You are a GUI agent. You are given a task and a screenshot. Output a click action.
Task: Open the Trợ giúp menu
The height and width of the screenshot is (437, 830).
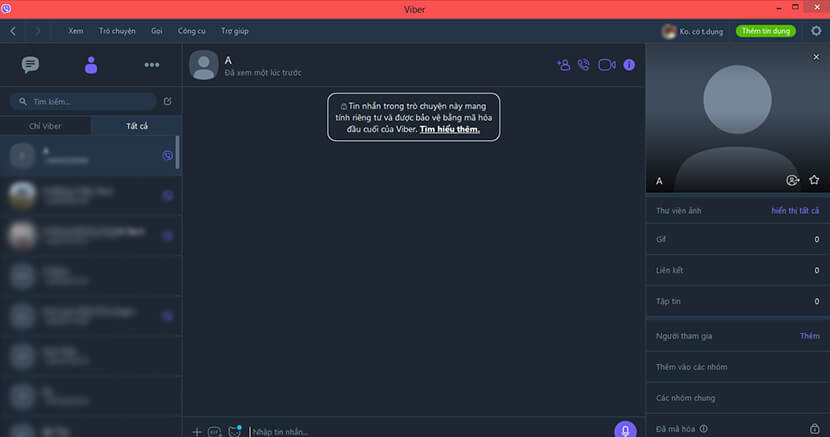click(x=235, y=31)
